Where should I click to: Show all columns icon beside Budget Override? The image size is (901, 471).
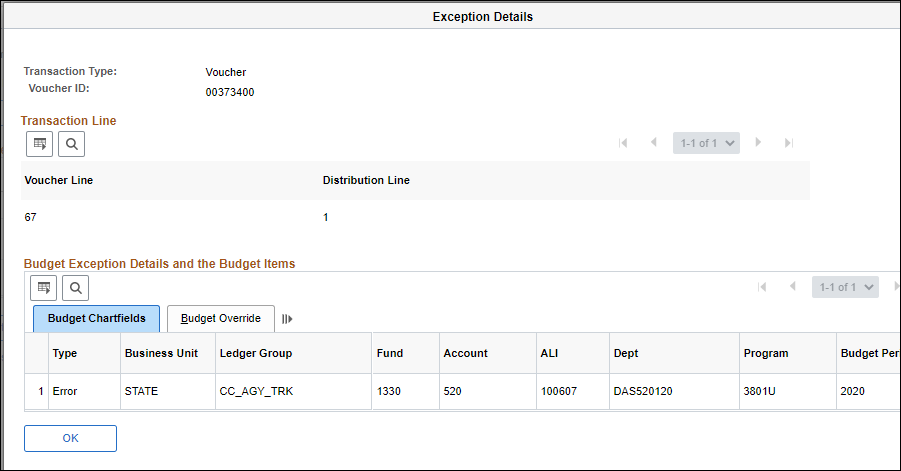[287, 319]
